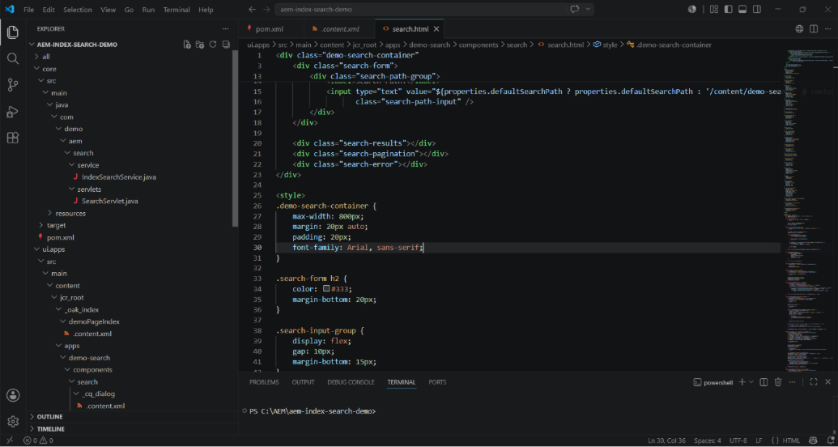
Task: Split the editor to the right
Action: click(813, 29)
